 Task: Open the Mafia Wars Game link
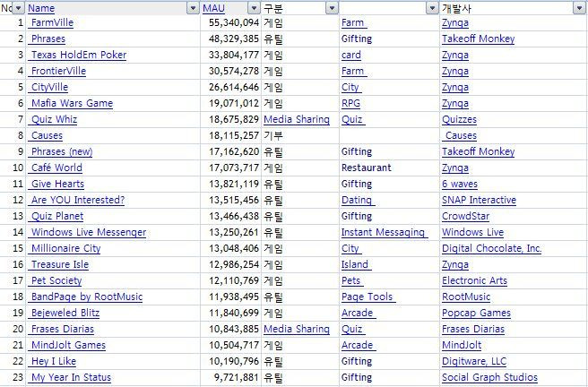click(72, 103)
